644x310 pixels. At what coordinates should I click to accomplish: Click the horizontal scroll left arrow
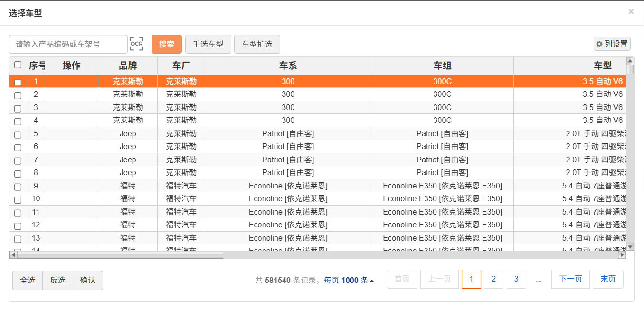tap(13, 255)
